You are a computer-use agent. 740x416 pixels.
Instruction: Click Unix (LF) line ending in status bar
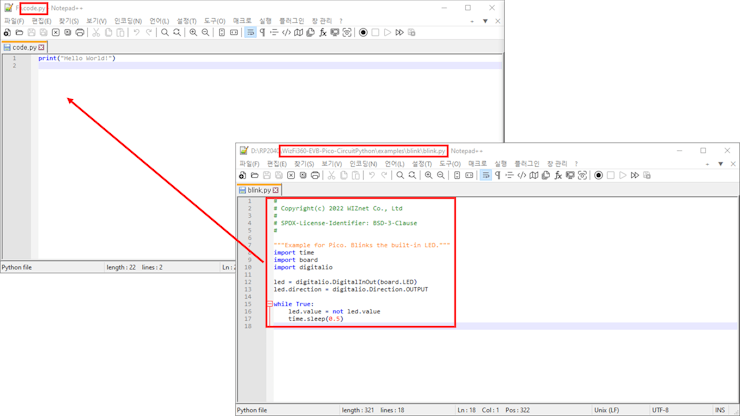(608, 410)
